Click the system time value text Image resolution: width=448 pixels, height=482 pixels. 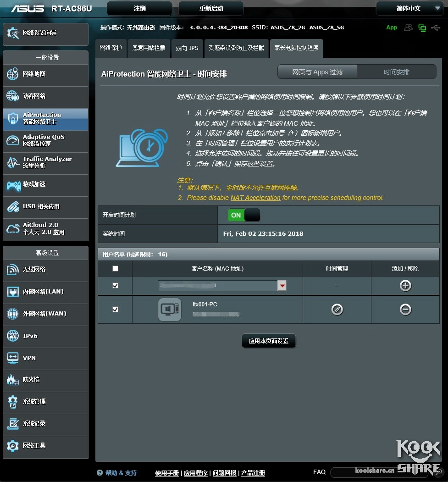click(x=263, y=233)
